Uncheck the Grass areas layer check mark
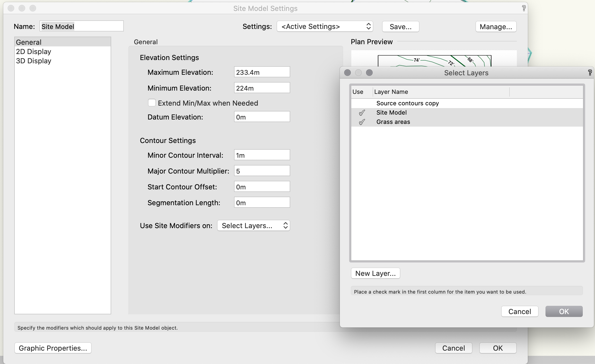Viewport: 595px width, 364px height. pos(362,122)
